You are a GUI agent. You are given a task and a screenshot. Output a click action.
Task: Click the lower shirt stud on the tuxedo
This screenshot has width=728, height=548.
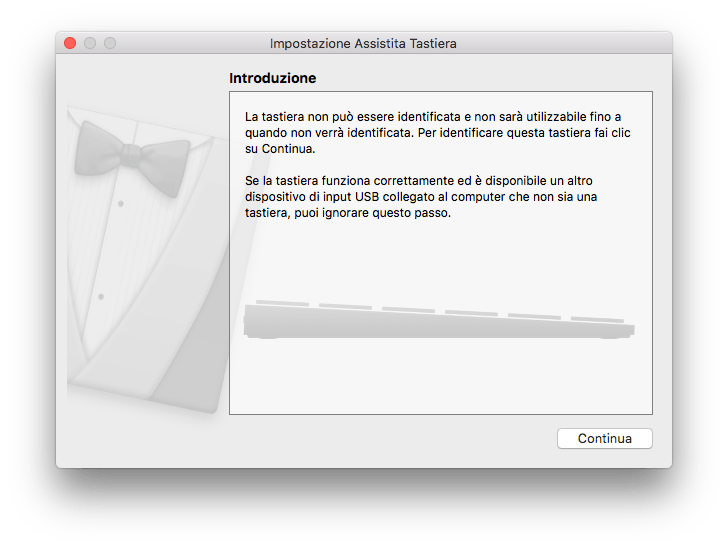pyautogui.click(x=101, y=296)
